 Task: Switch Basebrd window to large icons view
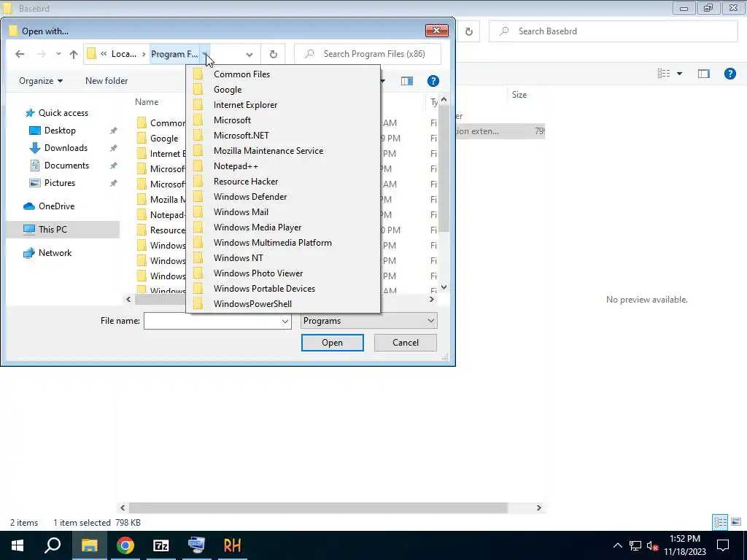pyautogui.click(x=736, y=522)
